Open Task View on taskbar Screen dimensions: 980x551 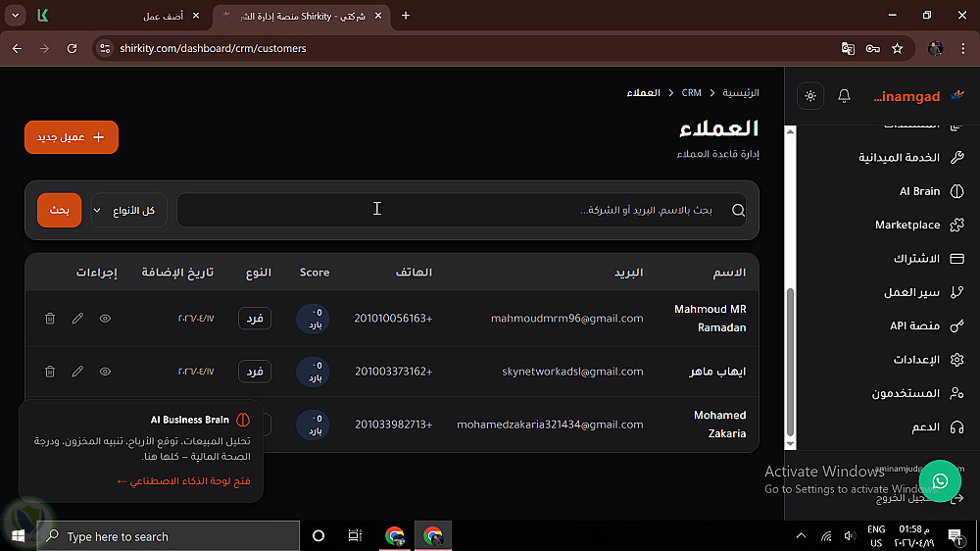(x=355, y=535)
